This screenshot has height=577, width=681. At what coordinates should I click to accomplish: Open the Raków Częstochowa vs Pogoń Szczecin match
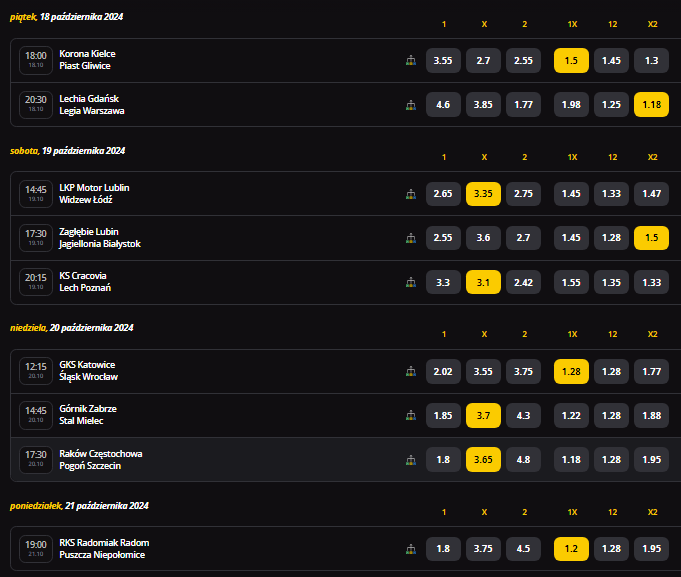(100, 459)
